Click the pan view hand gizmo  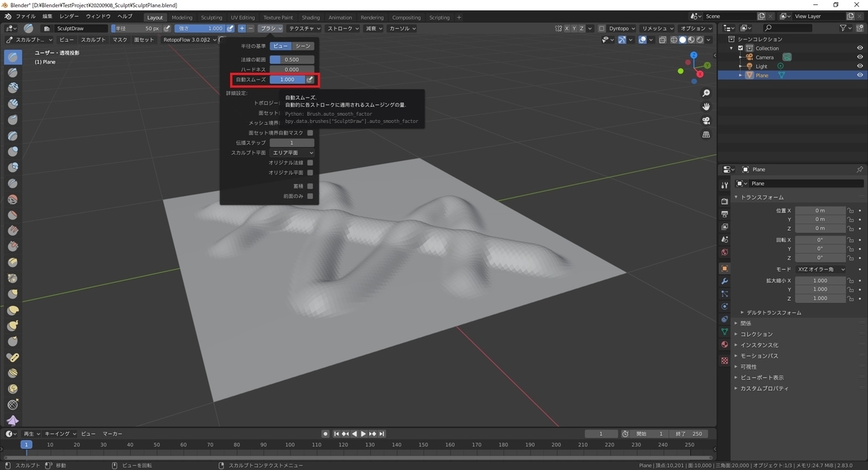[706, 107]
